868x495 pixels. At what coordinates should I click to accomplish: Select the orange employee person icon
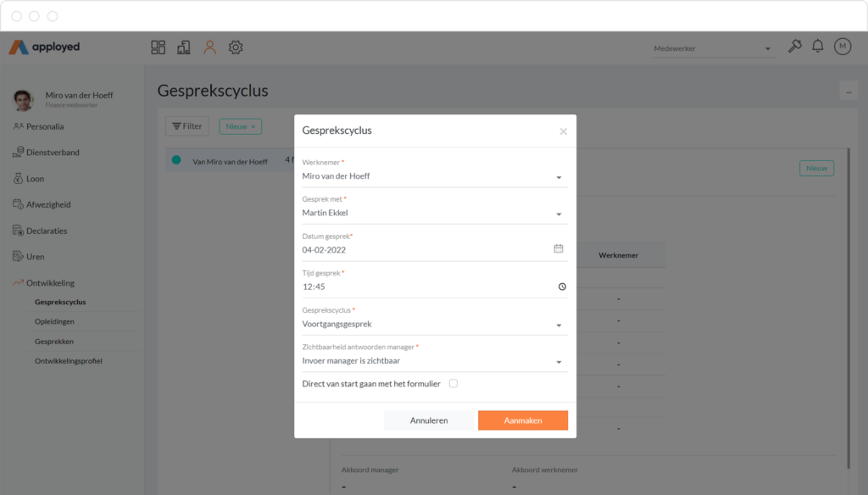click(210, 47)
